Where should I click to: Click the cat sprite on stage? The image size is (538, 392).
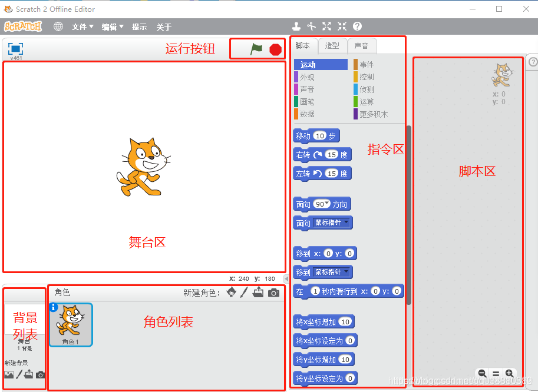pos(143,167)
